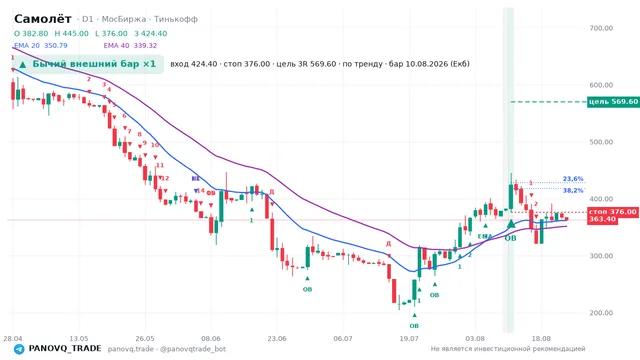The width and height of the screenshot is (640, 360).
Task: Click the Telegram logo icon next to PANOVQ_TRADE
Action: click(19, 349)
